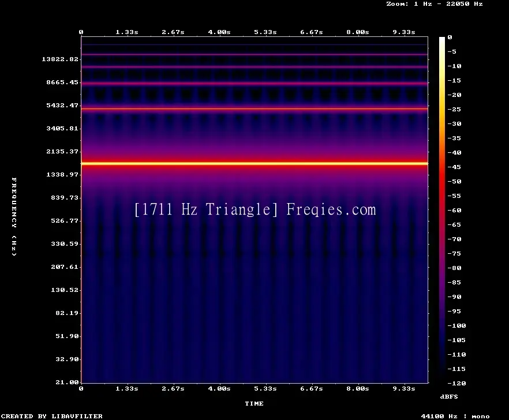Click the 207.61 frequency label
509x420 pixels.
65,267
